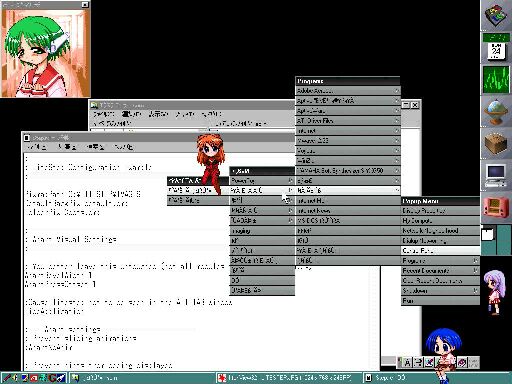Select the MS-DOS entry in the Programs menu
The width and height of the screenshot is (512, 384).
(x=348, y=220)
